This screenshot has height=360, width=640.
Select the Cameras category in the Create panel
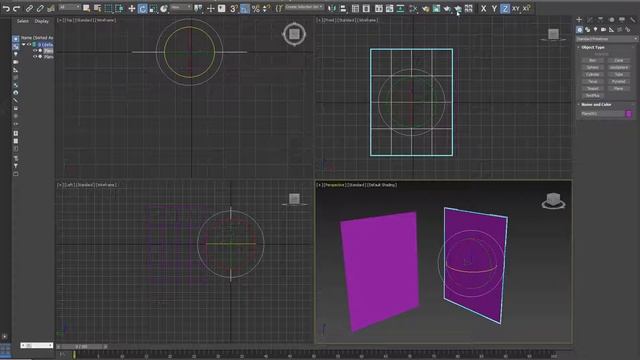[603, 30]
